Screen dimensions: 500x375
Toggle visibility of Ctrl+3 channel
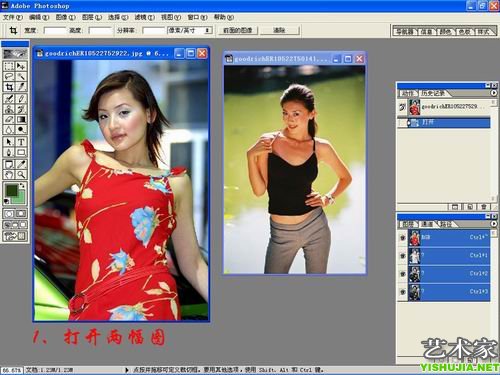tap(402, 292)
